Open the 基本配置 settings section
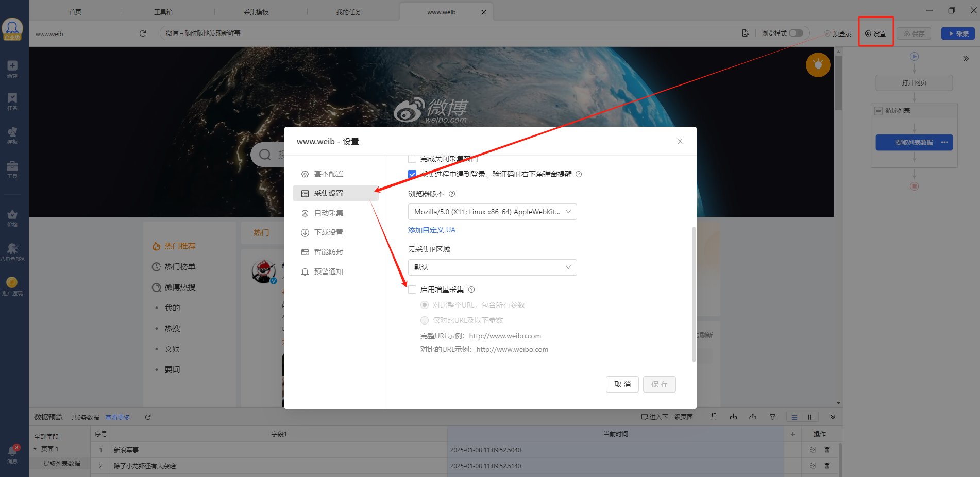 (335, 174)
